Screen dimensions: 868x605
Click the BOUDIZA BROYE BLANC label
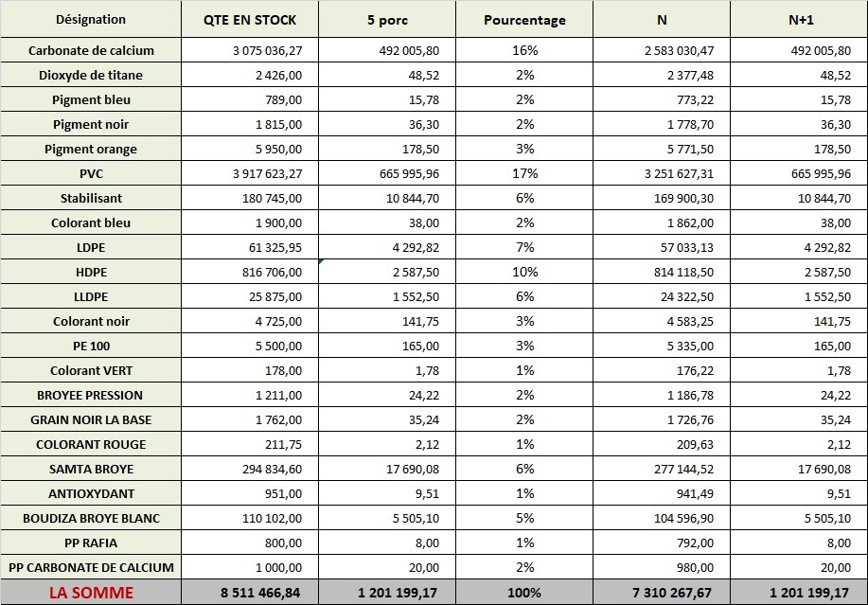[91, 519]
